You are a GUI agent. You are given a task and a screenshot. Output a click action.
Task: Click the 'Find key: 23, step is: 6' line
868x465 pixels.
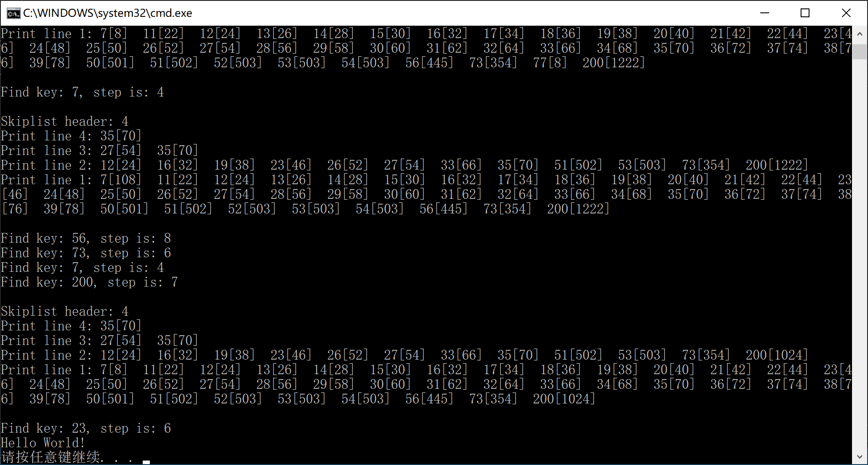pyautogui.click(x=86, y=428)
